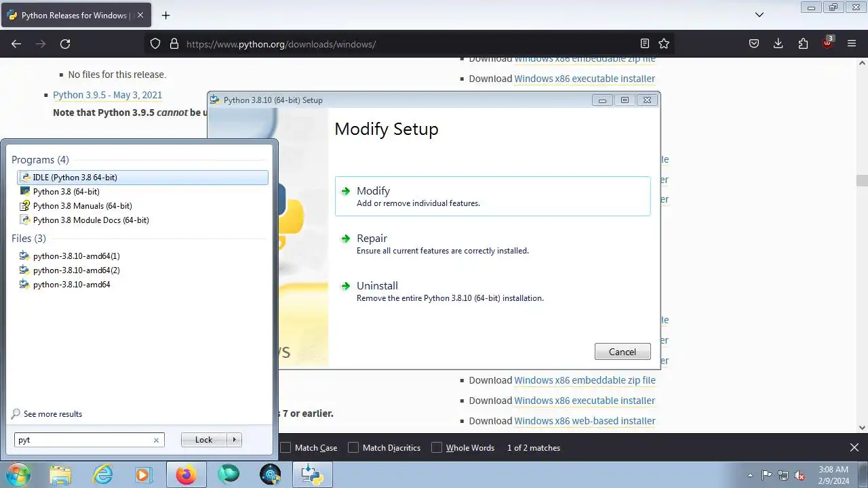The image size is (868, 488).
Task: Open the Firefox application menu
Action: coord(852,43)
